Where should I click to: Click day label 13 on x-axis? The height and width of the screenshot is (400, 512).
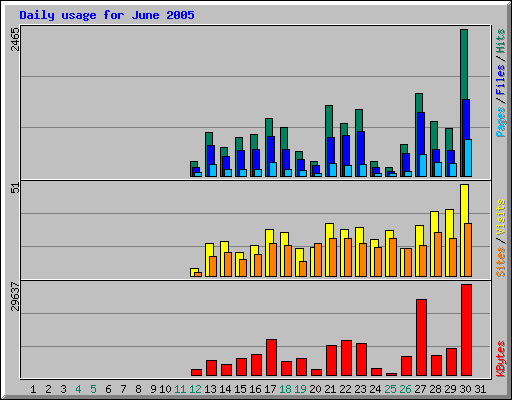[210, 389]
